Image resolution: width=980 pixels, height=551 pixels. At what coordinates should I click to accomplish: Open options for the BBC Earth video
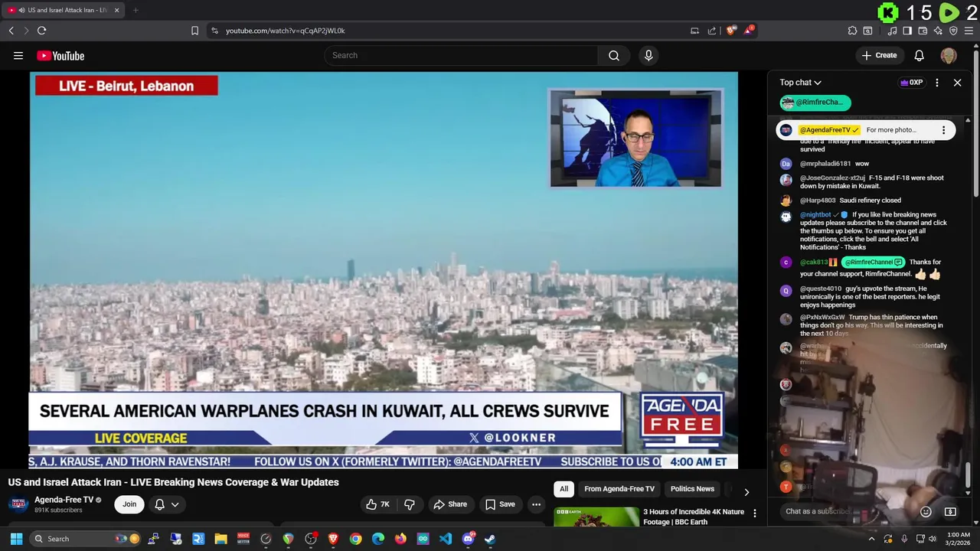[754, 514]
